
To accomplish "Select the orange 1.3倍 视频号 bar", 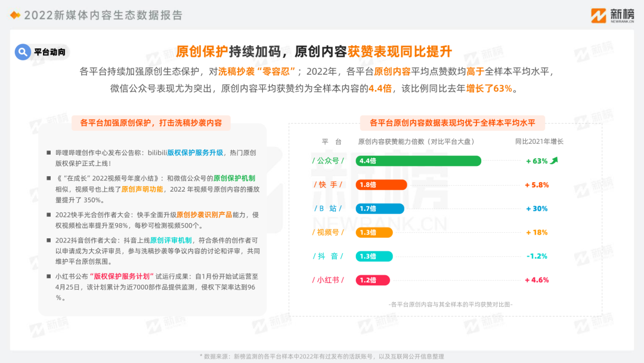I will [x=374, y=232].
